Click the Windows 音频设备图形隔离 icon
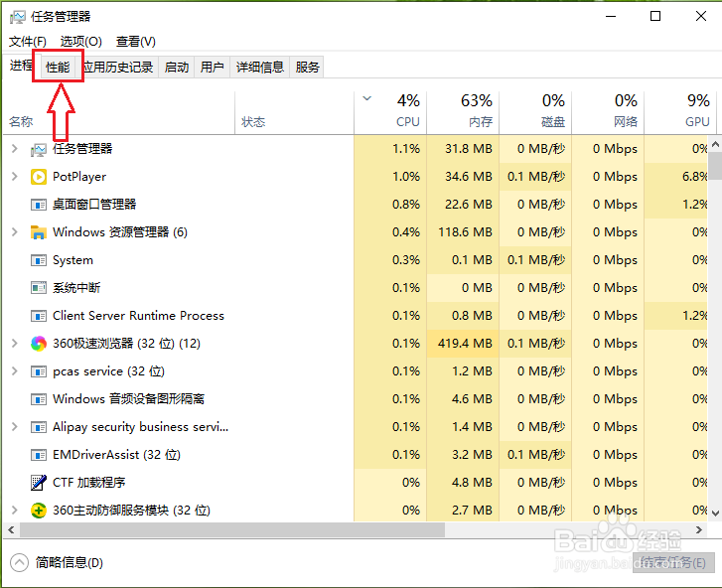This screenshot has height=588, width=722. tap(39, 399)
